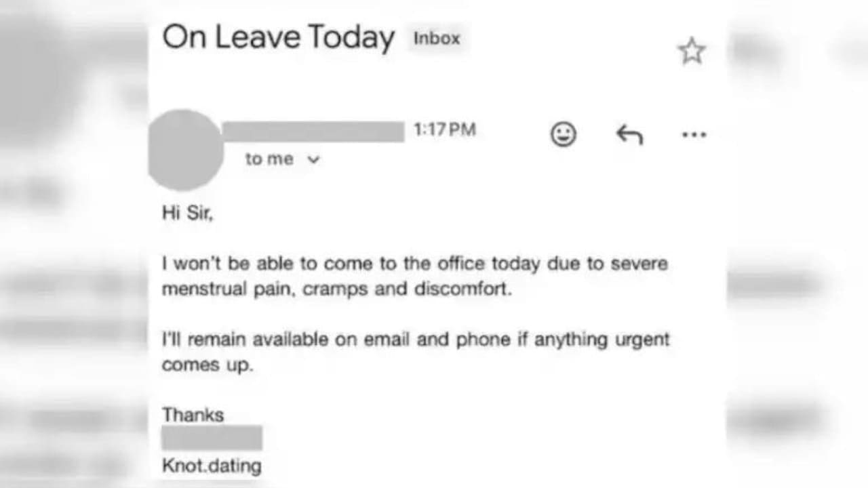Click the 'Thanks' closing line

click(193, 415)
